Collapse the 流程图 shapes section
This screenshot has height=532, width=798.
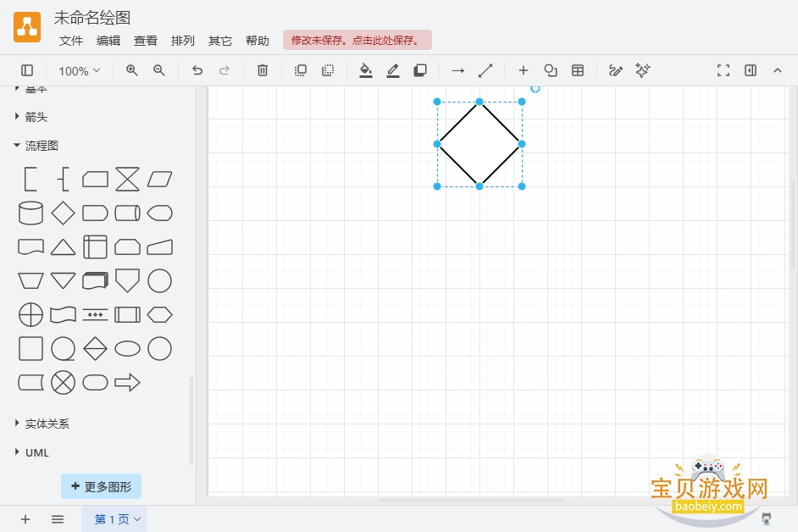pyautogui.click(x=36, y=146)
